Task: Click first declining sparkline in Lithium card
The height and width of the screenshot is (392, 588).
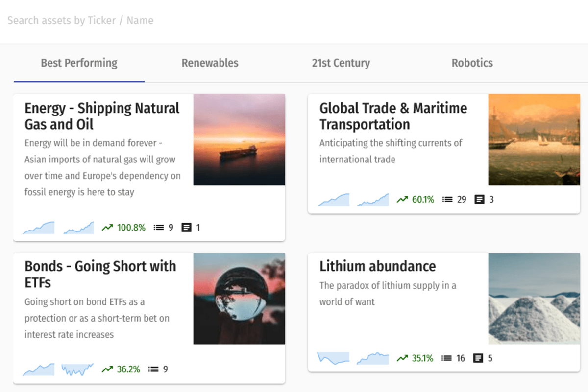Action: pyautogui.click(x=334, y=358)
